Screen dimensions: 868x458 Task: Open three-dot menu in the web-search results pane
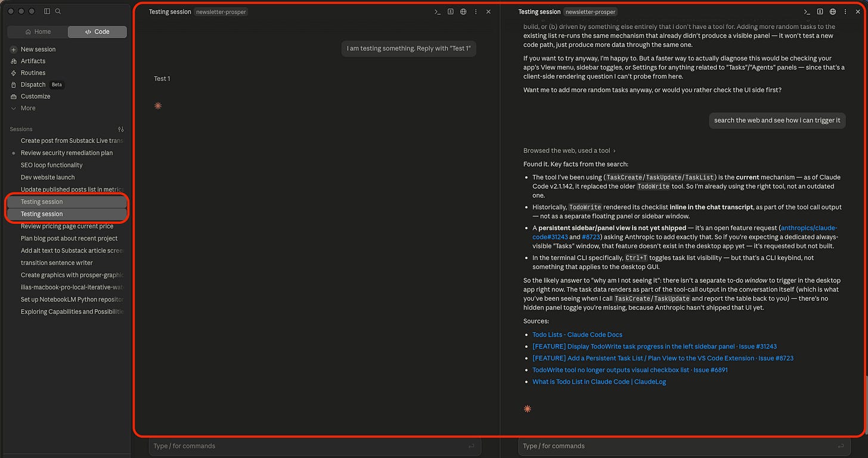(x=845, y=12)
